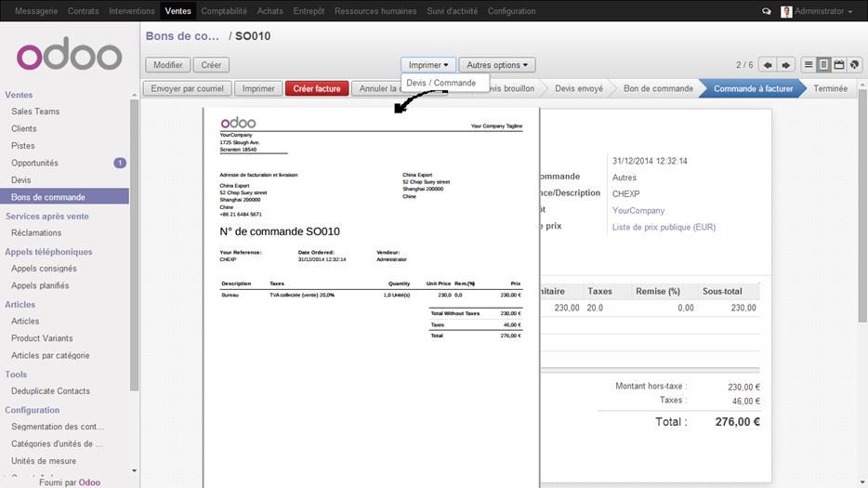
Task: Go to next record arrow
Action: (x=786, y=65)
